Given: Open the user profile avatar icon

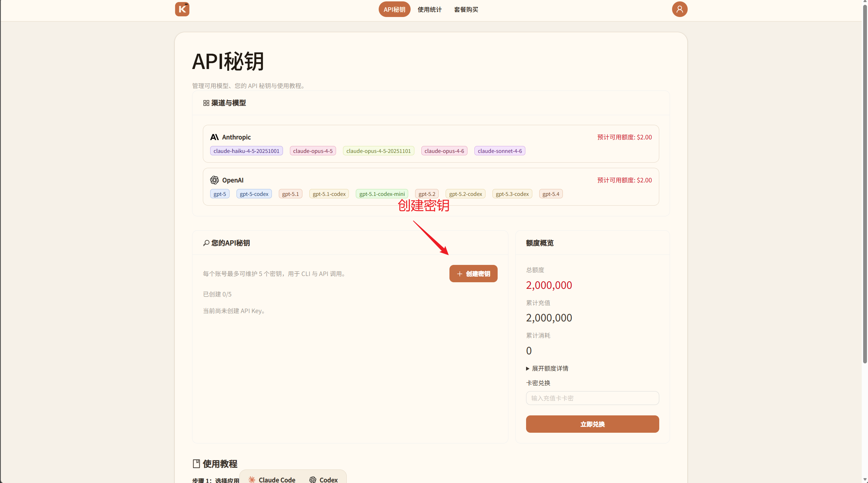Looking at the screenshot, I should [x=679, y=9].
